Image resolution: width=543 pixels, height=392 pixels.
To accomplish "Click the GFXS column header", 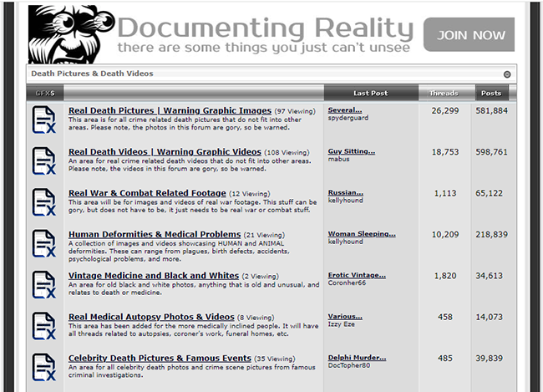I will pyautogui.click(x=45, y=93).
